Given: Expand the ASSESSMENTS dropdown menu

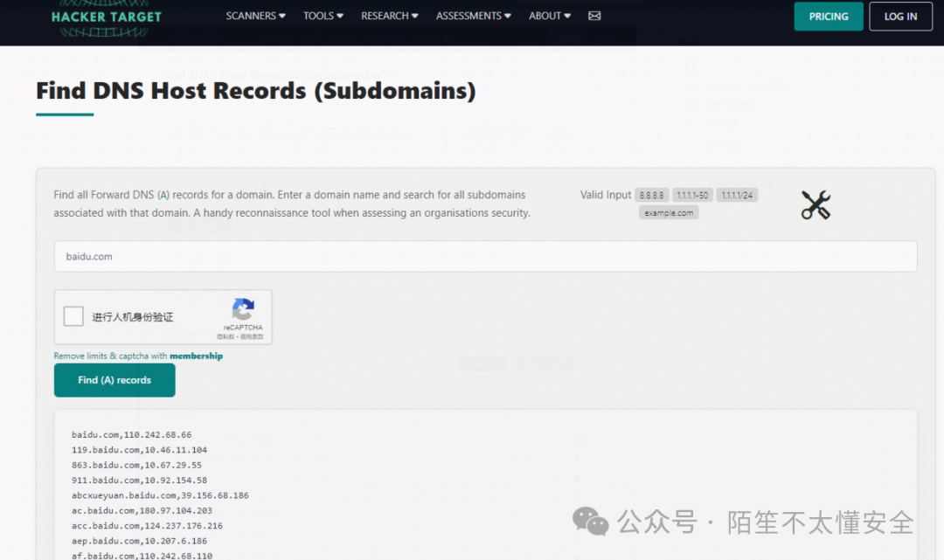Looking at the screenshot, I should pos(473,16).
